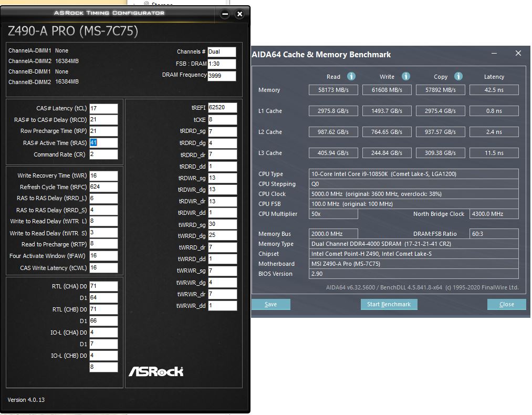Click the Row Precharge Time (tRP) field
This screenshot has width=532, height=415.
coord(103,131)
